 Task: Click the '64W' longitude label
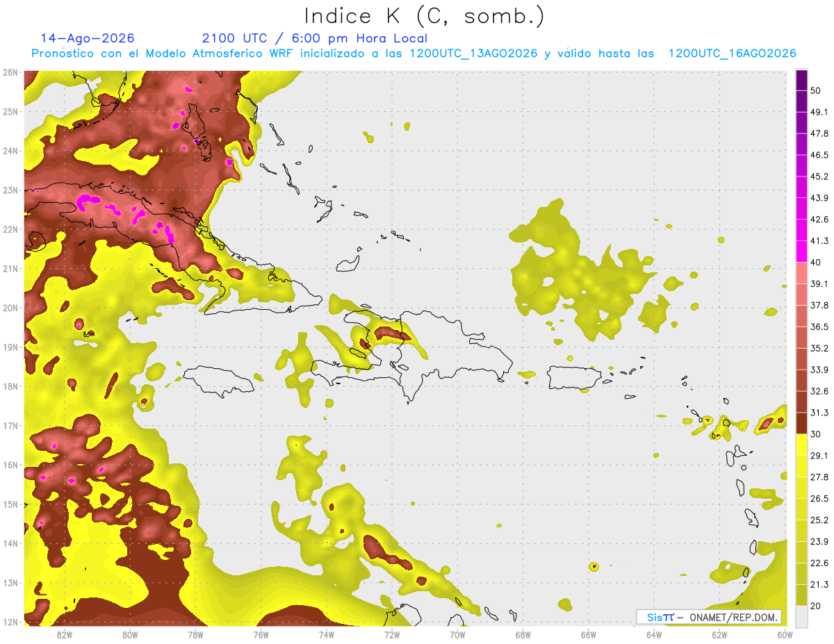click(653, 634)
